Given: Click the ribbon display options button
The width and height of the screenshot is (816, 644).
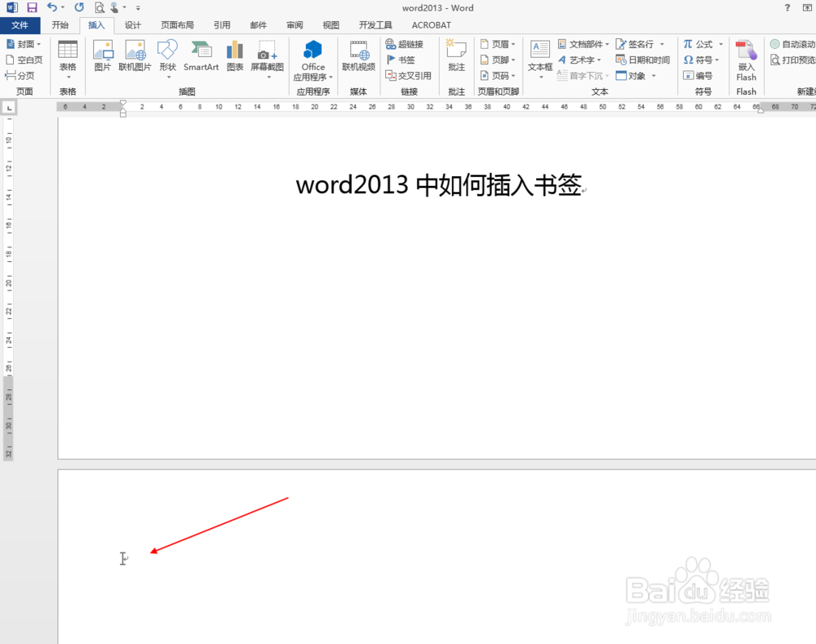Looking at the screenshot, I should [807, 8].
